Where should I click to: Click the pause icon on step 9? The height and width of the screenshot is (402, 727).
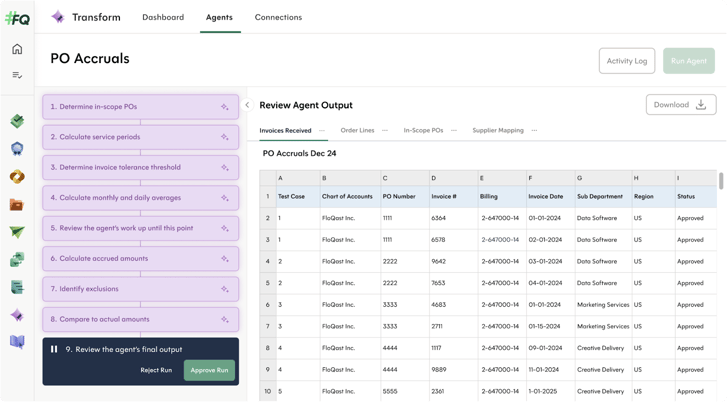(x=54, y=349)
